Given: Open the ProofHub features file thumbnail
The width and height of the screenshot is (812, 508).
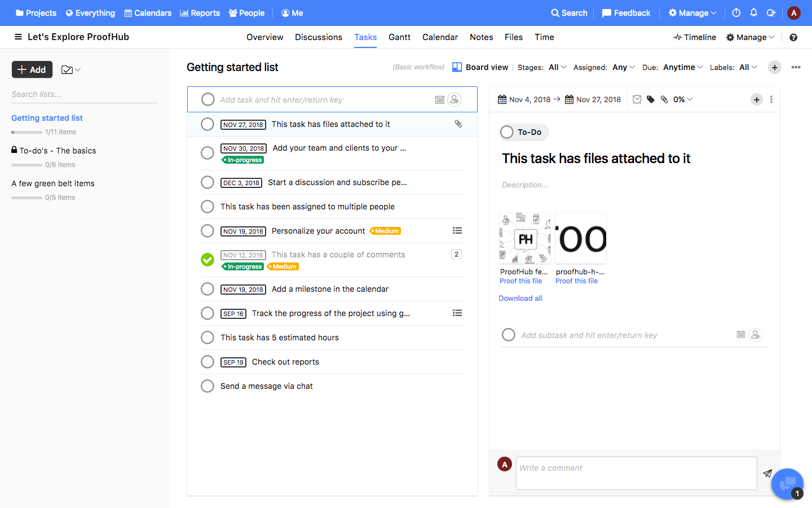Looking at the screenshot, I should (x=524, y=238).
